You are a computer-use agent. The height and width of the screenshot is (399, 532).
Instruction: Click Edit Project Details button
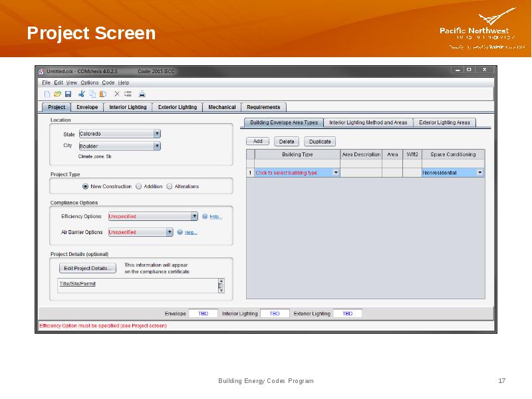(88, 268)
